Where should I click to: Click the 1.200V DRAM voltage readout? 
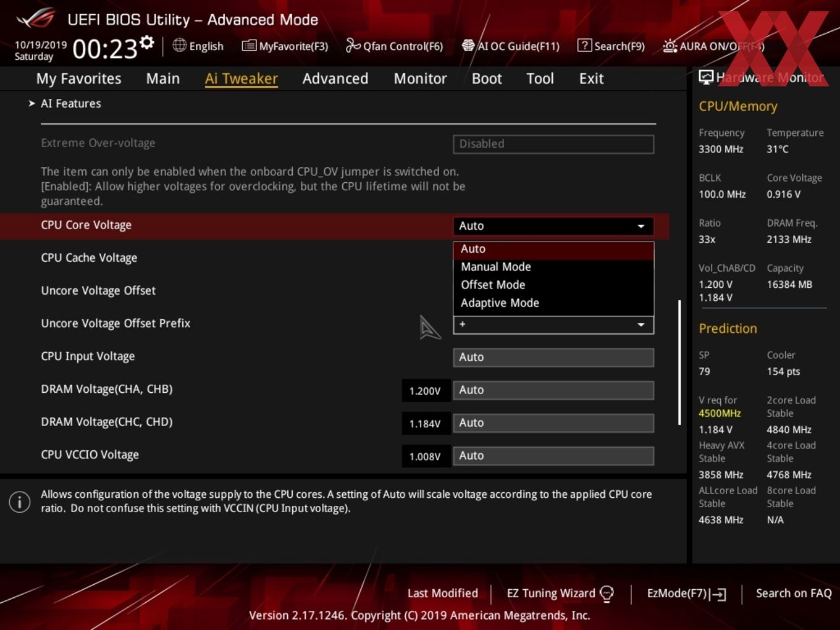pos(426,390)
